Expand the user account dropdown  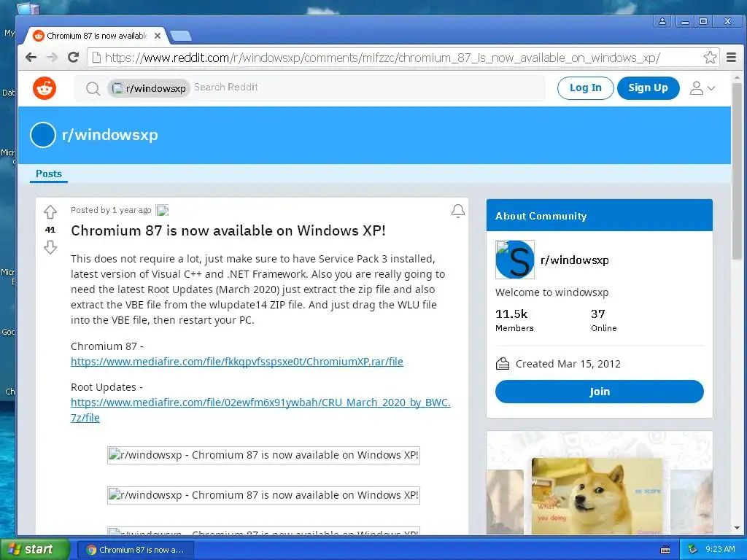click(x=703, y=88)
